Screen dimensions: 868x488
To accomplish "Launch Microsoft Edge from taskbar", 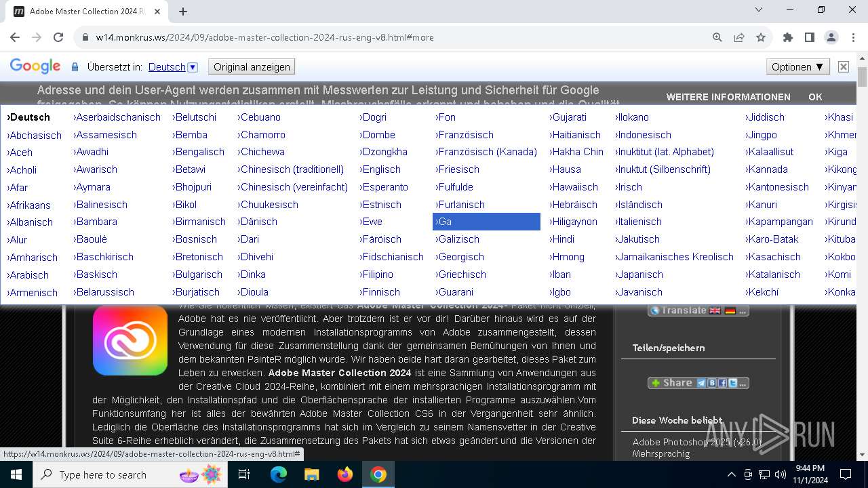I will (x=279, y=474).
